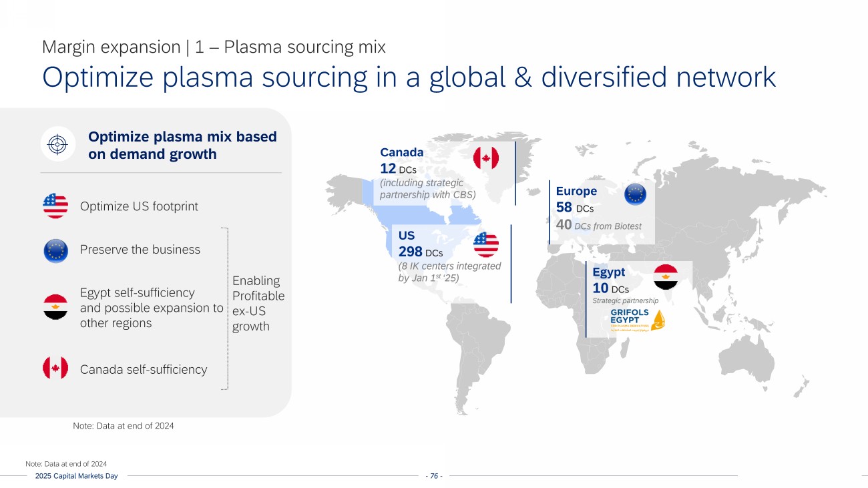This screenshot has height=488, width=868.
Task: Click the Canada flag in the 12 DCs map callout
Action: coord(486,158)
